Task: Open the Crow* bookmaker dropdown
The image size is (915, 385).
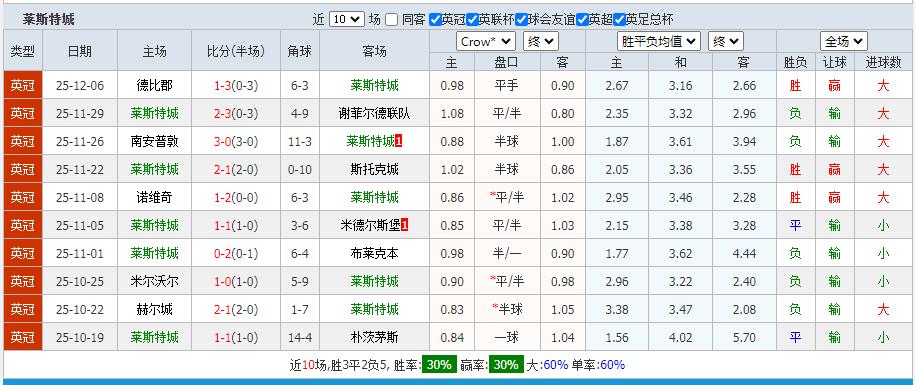Action: pyautogui.click(x=486, y=41)
